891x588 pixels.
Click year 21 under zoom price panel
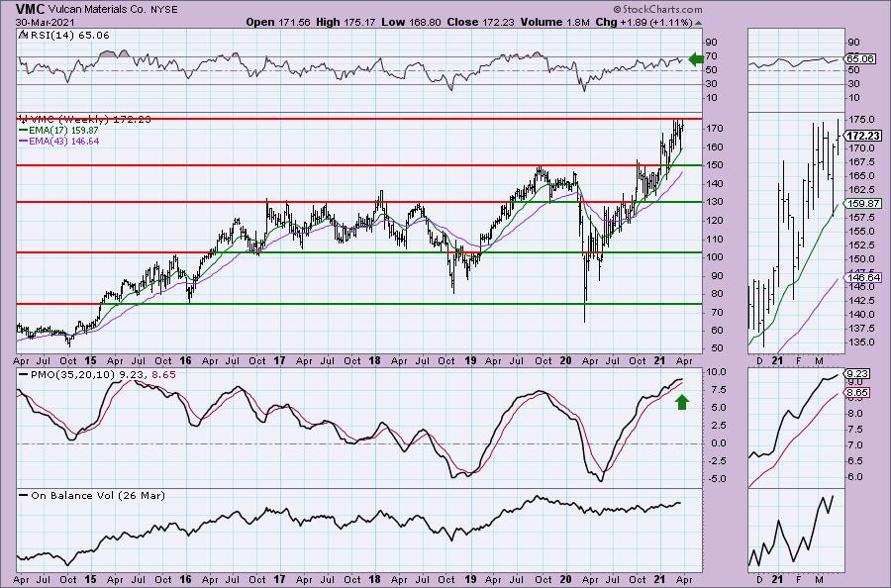pyautogui.click(x=778, y=360)
